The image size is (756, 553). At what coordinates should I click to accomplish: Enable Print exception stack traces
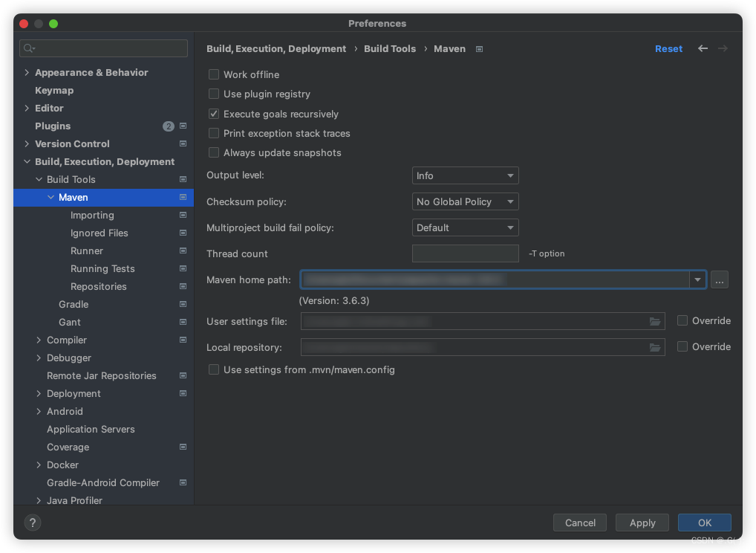point(214,133)
